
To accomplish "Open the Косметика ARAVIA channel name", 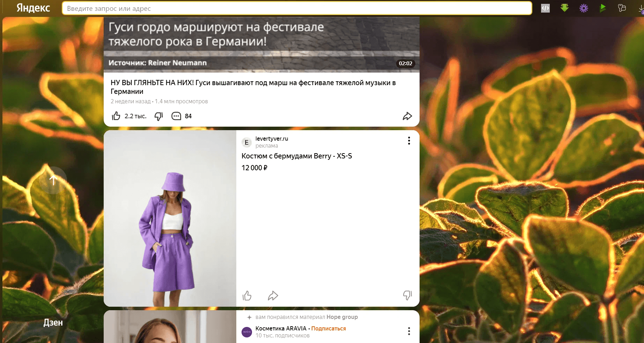I will (281, 328).
